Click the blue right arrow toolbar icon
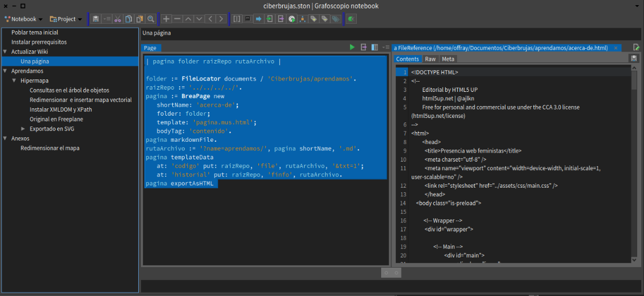The width and height of the screenshot is (644, 296). coord(258,19)
